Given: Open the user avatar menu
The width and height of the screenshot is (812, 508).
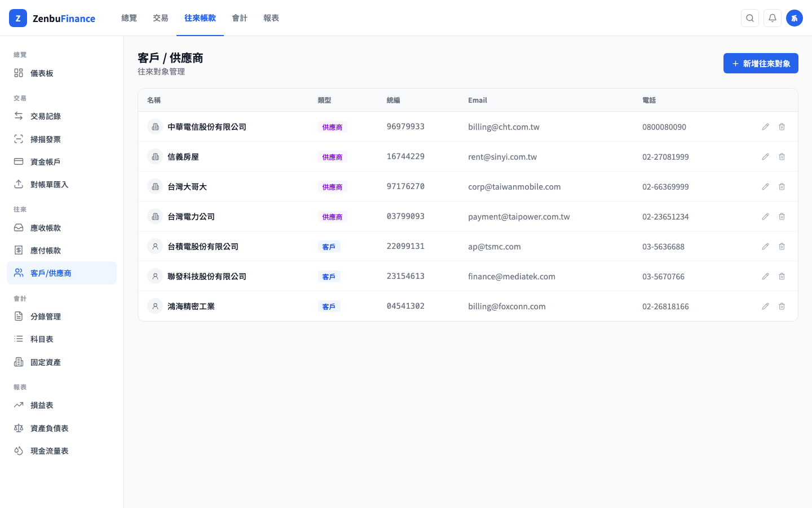Looking at the screenshot, I should 795,18.
